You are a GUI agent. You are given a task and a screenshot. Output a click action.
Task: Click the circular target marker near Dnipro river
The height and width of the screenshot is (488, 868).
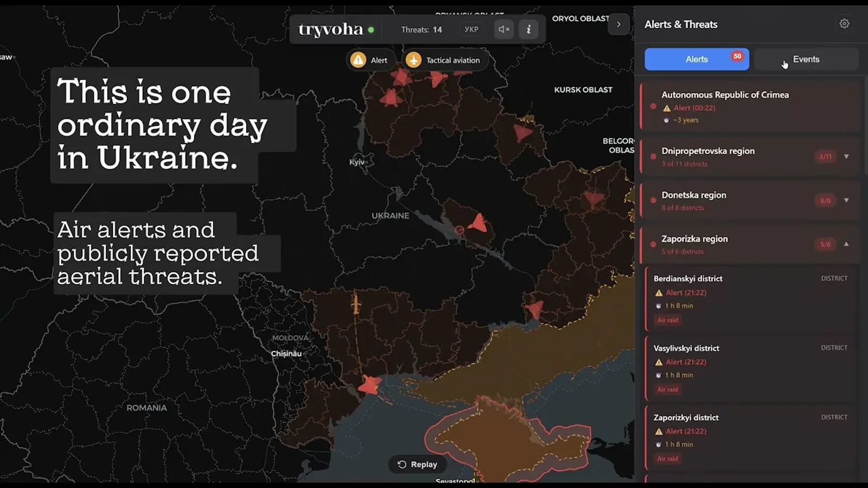pos(459,230)
